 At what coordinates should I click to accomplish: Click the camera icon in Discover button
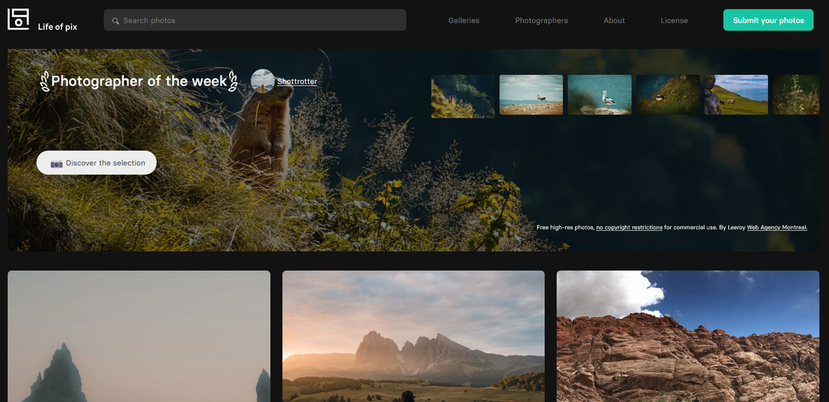(x=56, y=163)
